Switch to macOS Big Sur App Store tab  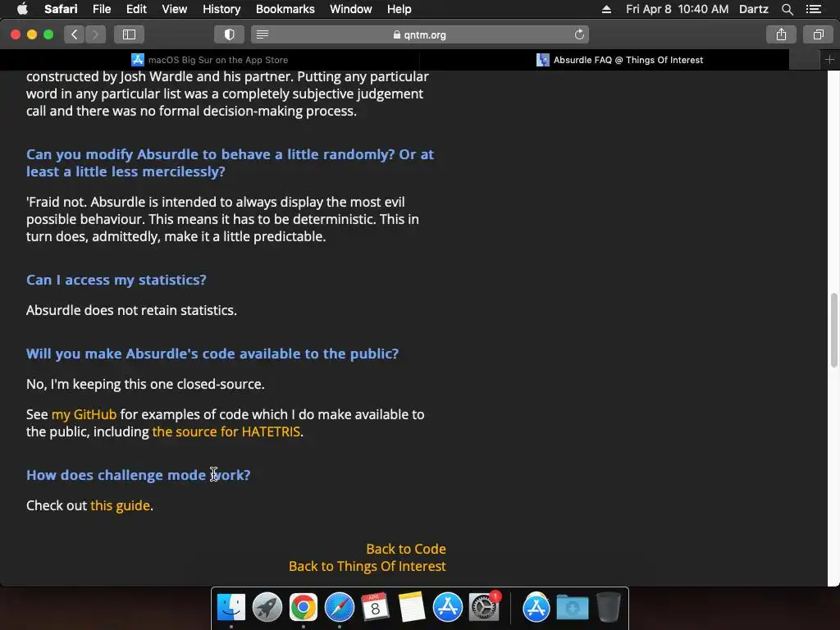[x=209, y=60]
